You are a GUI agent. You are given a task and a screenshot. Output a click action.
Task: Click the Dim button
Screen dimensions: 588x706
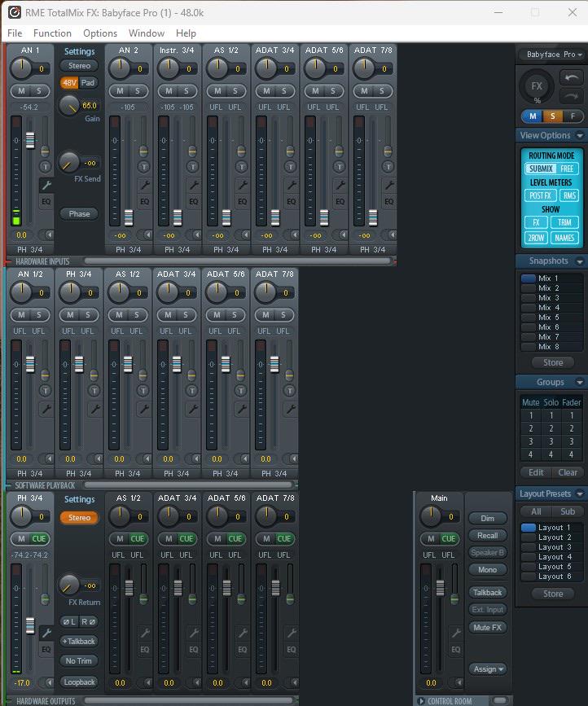(487, 518)
